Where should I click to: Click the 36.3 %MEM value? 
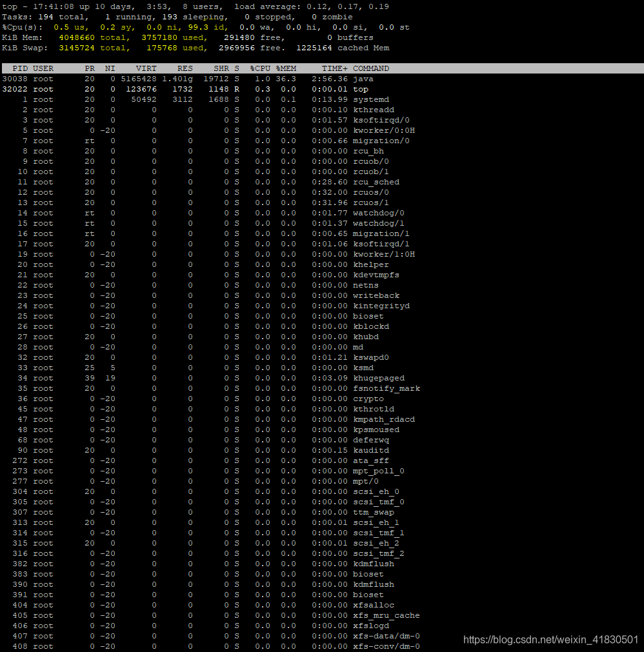click(x=286, y=79)
